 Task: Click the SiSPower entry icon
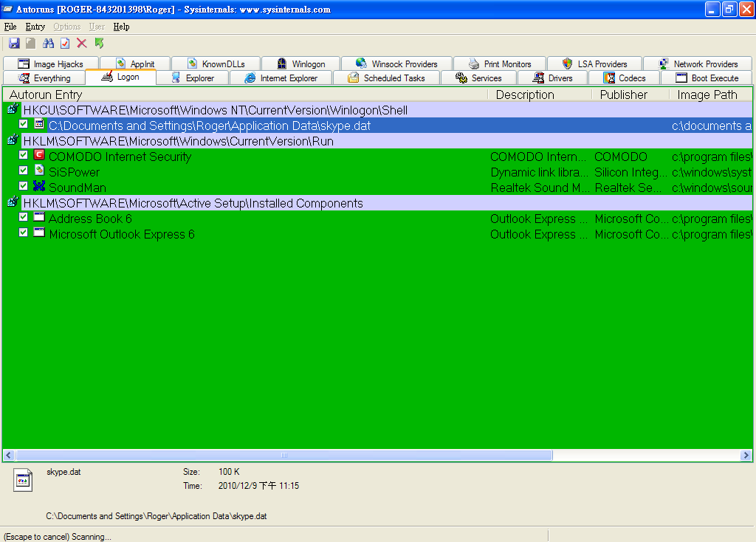(39, 171)
